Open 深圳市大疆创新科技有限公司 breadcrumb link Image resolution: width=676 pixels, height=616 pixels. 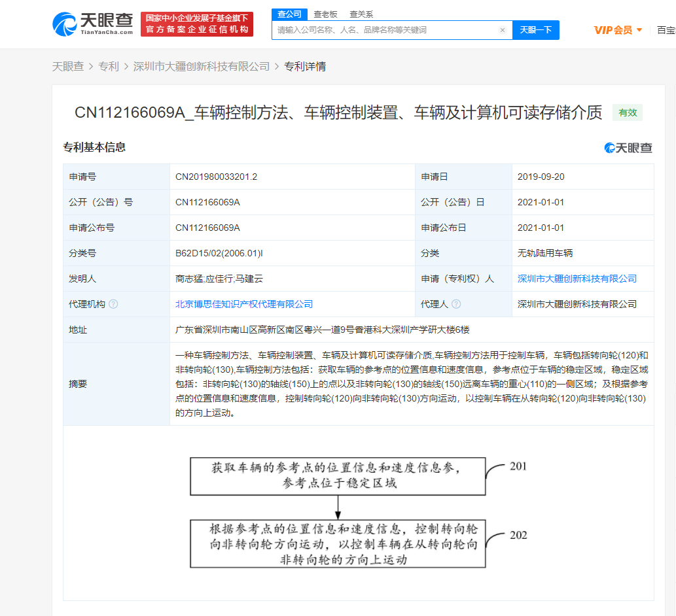tap(202, 66)
